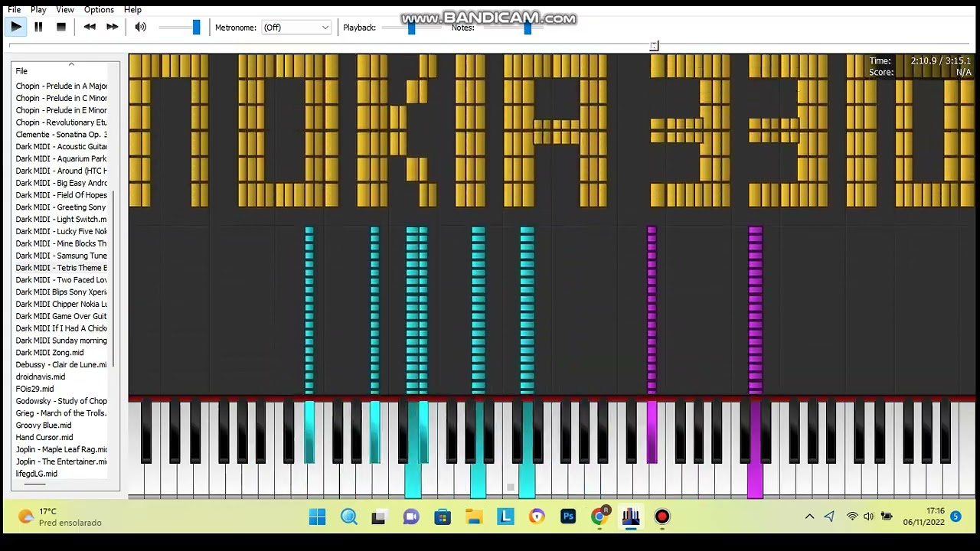Select Dark MIDI - Two Faced Lovers file
The width and height of the screenshot is (980, 551).
[x=61, y=280]
